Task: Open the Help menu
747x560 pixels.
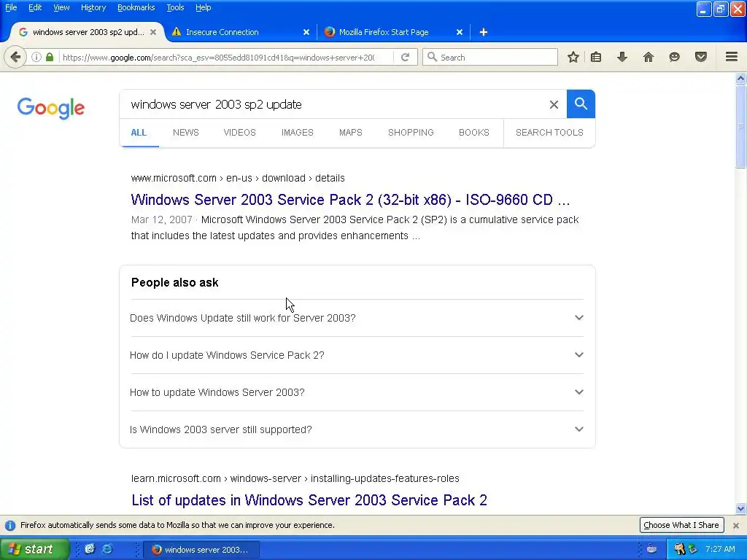Action: [x=203, y=7]
